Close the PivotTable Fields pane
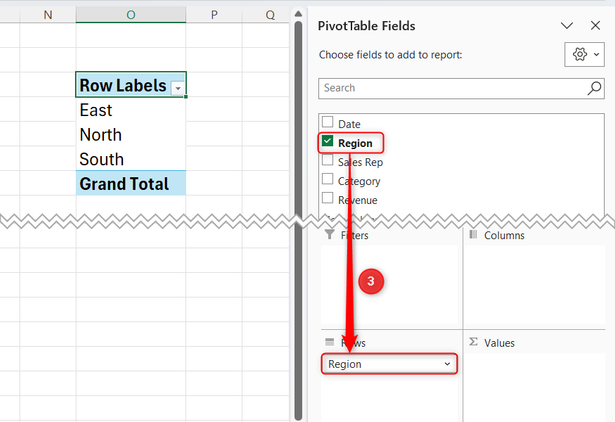This screenshot has height=422, width=615. [595, 25]
